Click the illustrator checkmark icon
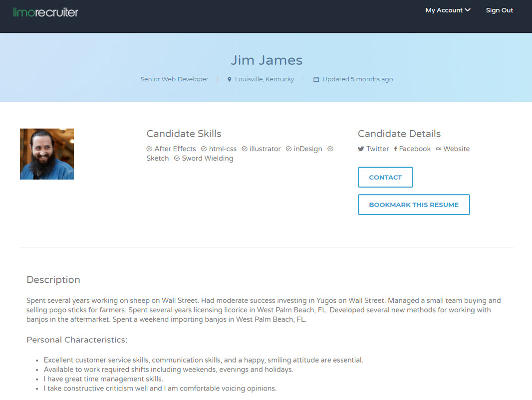Image resolution: width=532 pixels, height=400 pixels. [244, 149]
